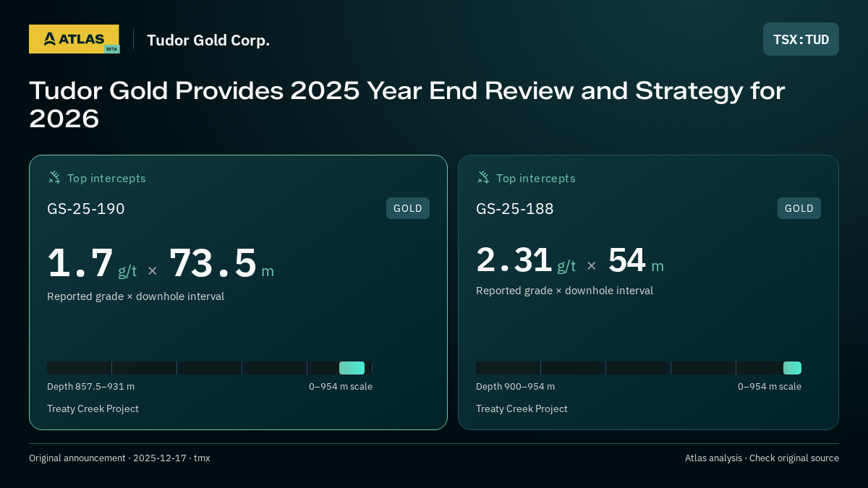The width and height of the screenshot is (868, 488).
Task: Click the 73.5 m interval value
Action: (221, 264)
